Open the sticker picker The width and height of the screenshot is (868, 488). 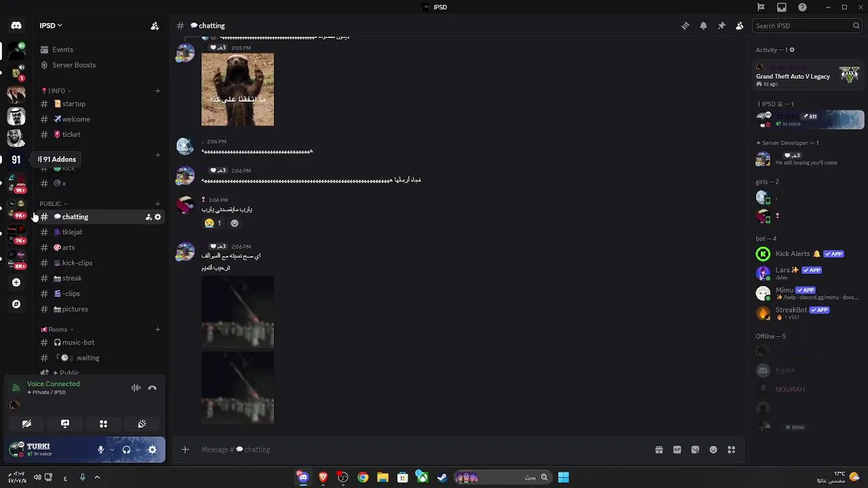tap(695, 449)
